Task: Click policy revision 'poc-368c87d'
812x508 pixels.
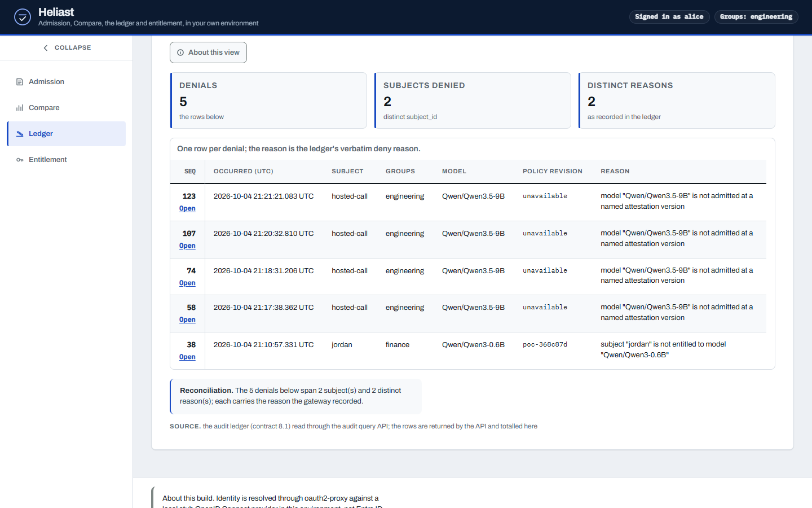Action: [545, 345]
